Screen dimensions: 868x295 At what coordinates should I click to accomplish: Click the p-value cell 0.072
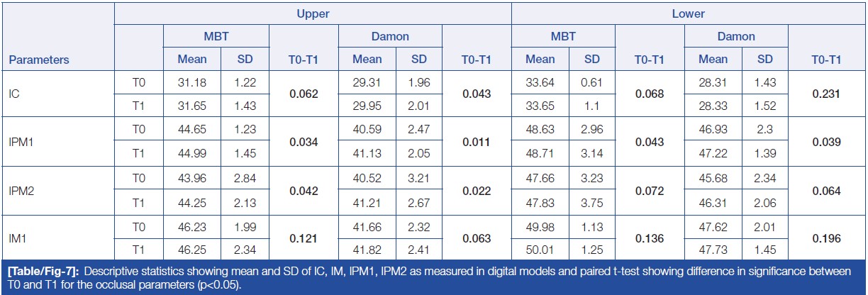pos(651,191)
